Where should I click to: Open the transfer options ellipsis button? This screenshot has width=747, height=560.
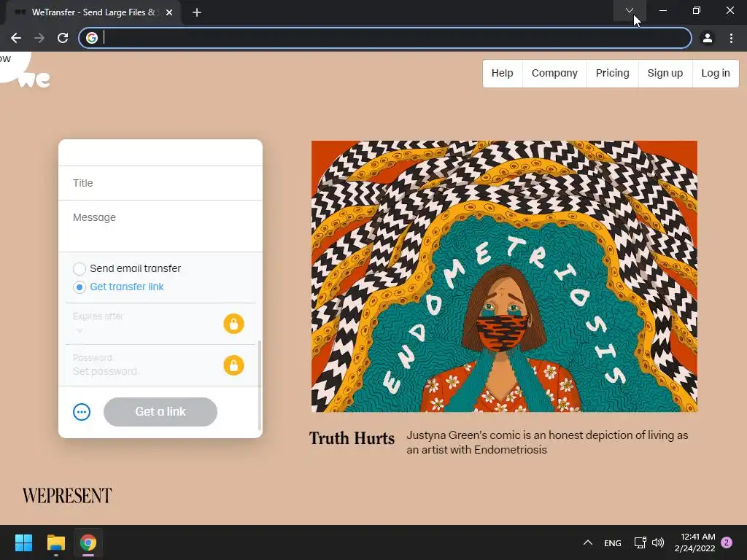click(82, 412)
